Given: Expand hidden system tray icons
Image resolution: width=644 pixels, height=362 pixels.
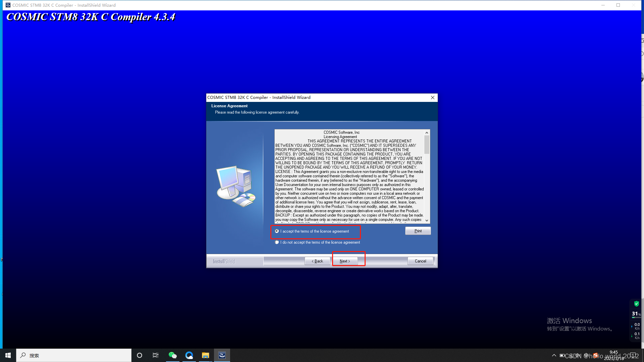Looking at the screenshot, I should click(x=554, y=355).
